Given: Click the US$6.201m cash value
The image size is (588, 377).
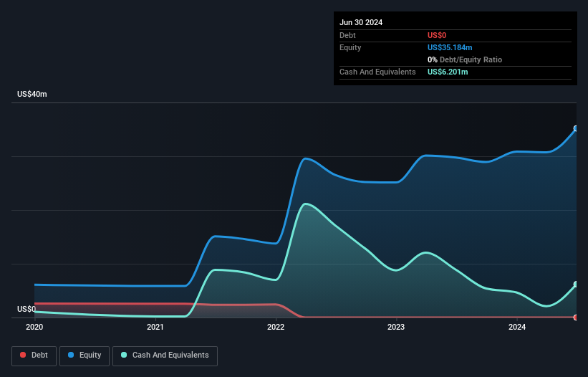Looking at the screenshot, I should 448,72.
